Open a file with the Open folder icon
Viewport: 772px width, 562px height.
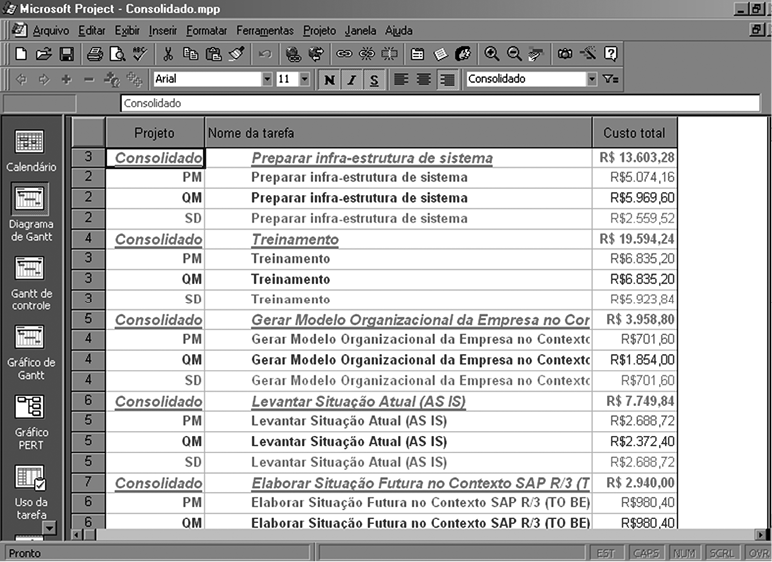pyautogui.click(x=43, y=54)
